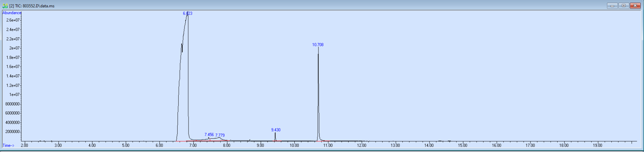Screen dimensions: 644x152
Task: Maximize the TIC chromatogram window
Action: (623, 6)
